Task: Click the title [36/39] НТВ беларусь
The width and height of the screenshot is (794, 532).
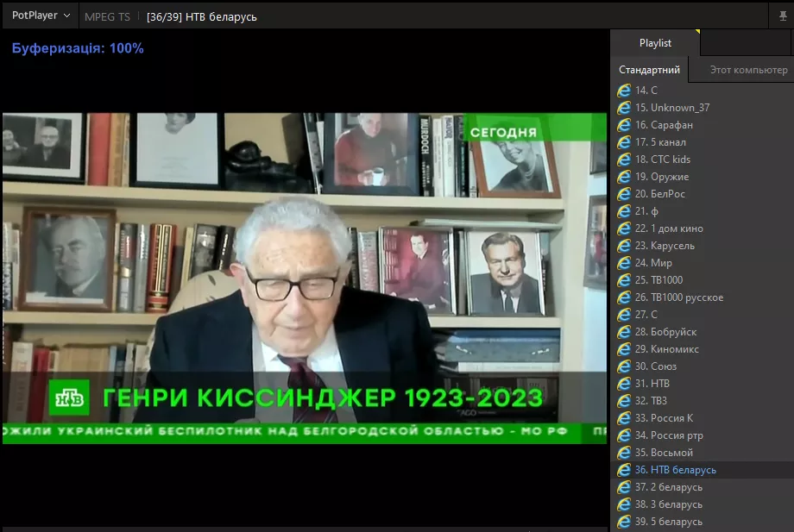Action: click(x=202, y=16)
